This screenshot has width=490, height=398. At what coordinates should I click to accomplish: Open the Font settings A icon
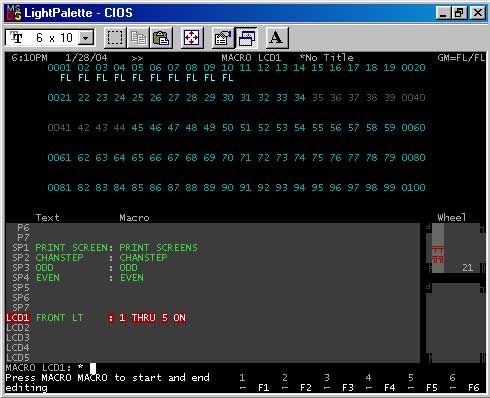click(x=277, y=38)
